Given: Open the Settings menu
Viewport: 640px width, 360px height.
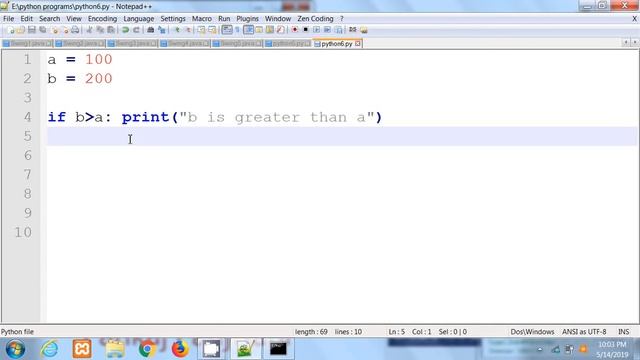Looking at the screenshot, I should click(x=173, y=19).
